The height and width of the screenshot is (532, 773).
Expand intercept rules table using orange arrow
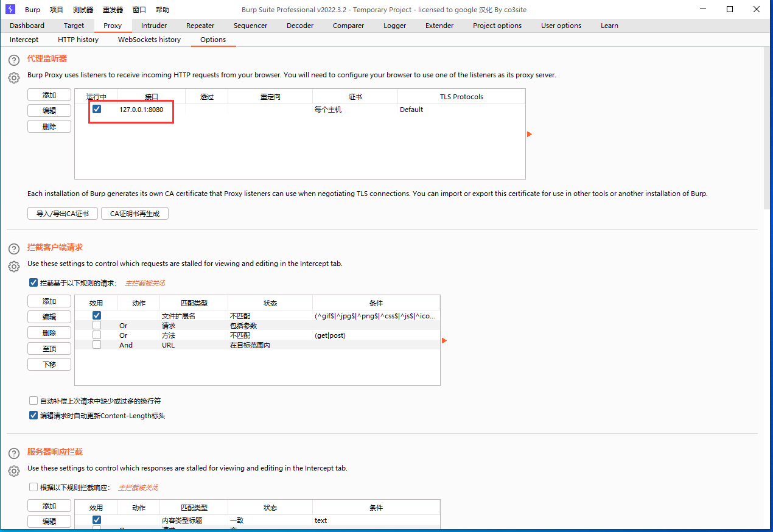(x=444, y=340)
